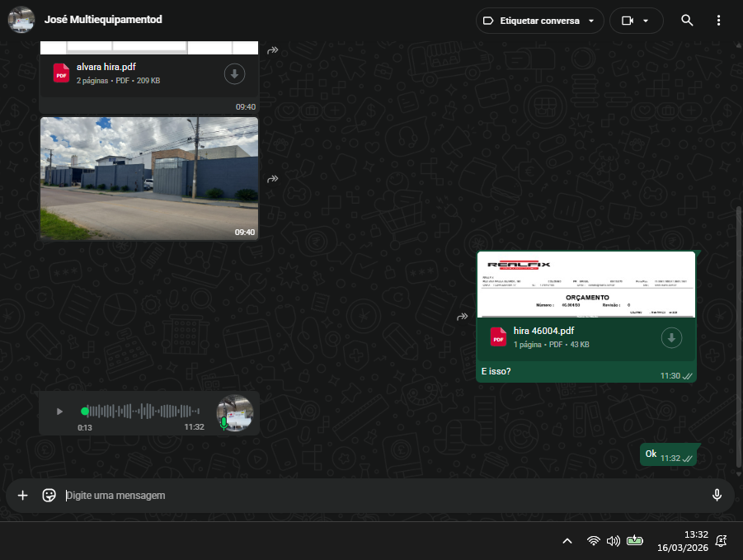This screenshot has height=560, width=743.
Task: Open the Windows notification bell
Action: (x=721, y=541)
